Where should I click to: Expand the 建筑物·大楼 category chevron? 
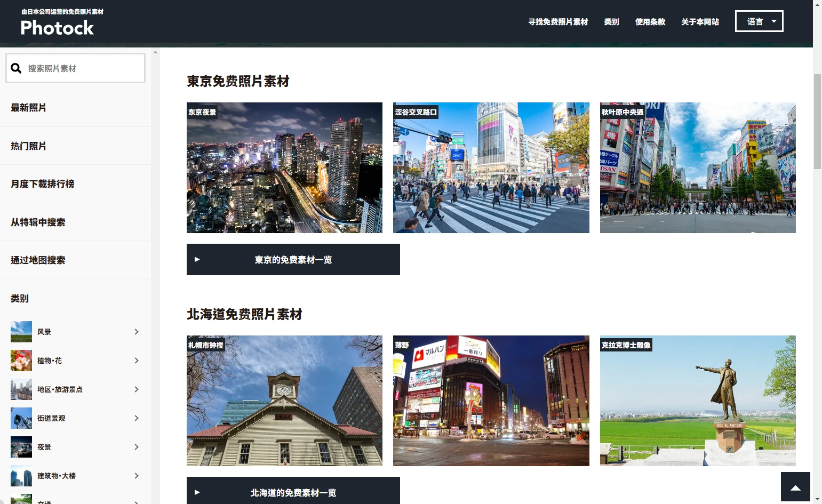coord(137,476)
